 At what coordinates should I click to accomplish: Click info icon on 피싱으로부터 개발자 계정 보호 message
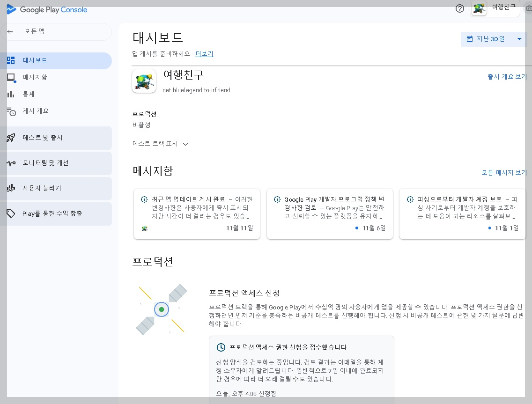410,199
